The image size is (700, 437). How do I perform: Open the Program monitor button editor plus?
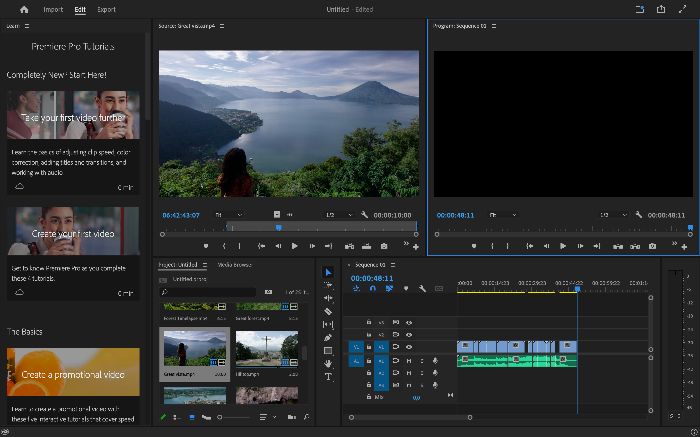(684, 247)
